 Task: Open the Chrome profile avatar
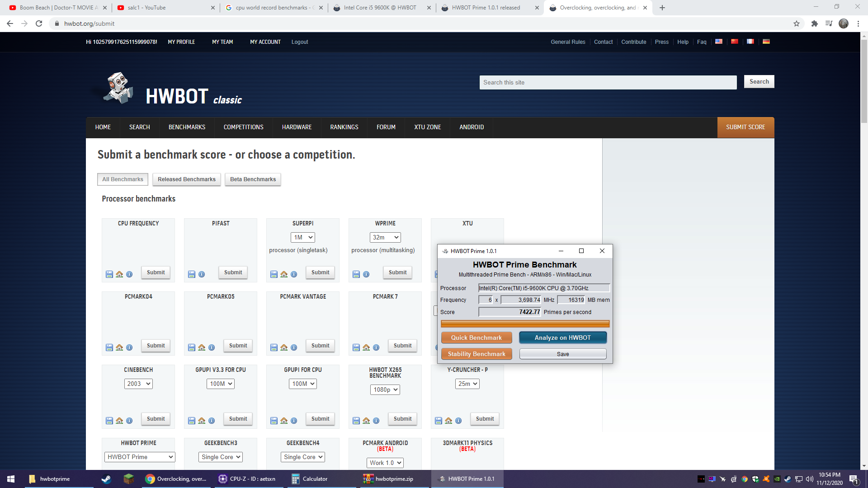pyautogui.click(x=844, y=23)
